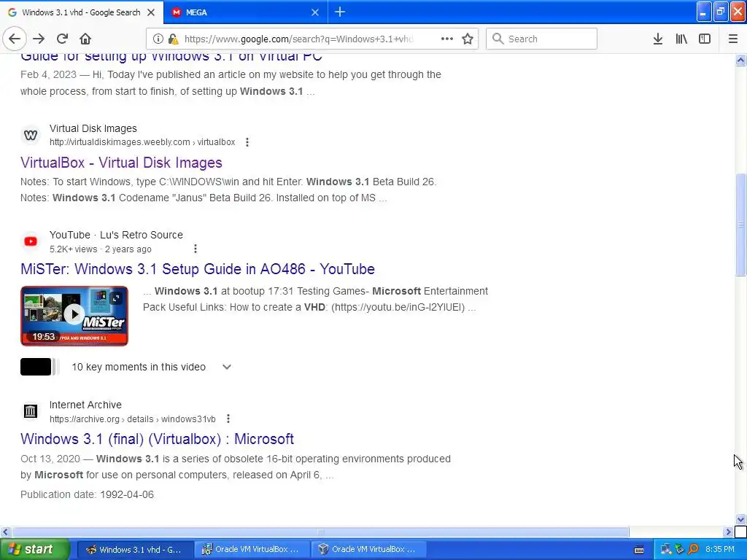Open first Oracle VM VirtualBox taskbar window
The image size is (747, 560).
(x=252, y=550)
